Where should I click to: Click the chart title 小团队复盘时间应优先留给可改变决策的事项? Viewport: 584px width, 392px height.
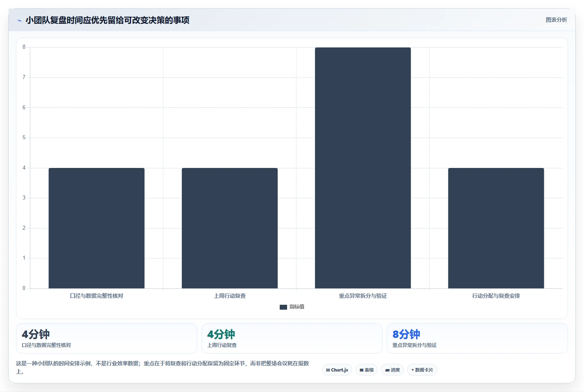pyautogui.click(x=107, y=20)
